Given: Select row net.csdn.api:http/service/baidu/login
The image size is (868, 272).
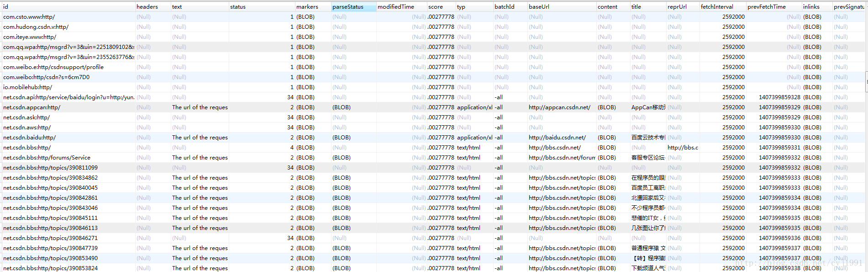Looking at the screenshot, I should pos(68,97).
